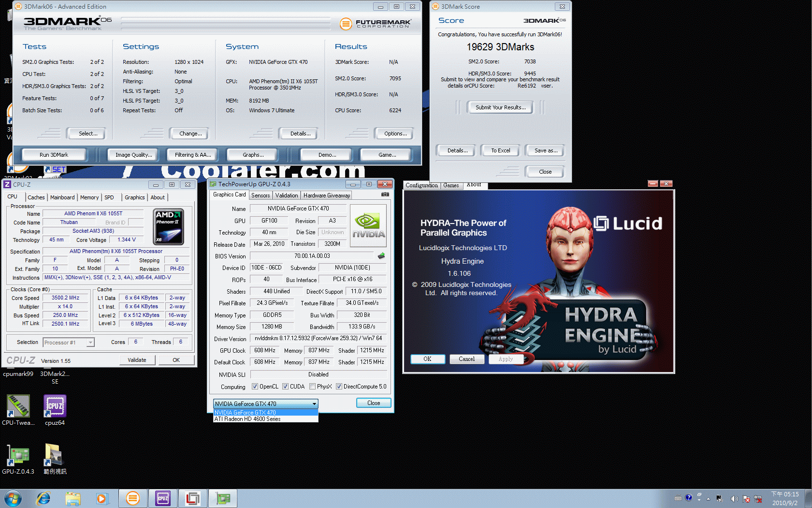Select ATI Radeon HD 4600 Series option

point(265,419)
